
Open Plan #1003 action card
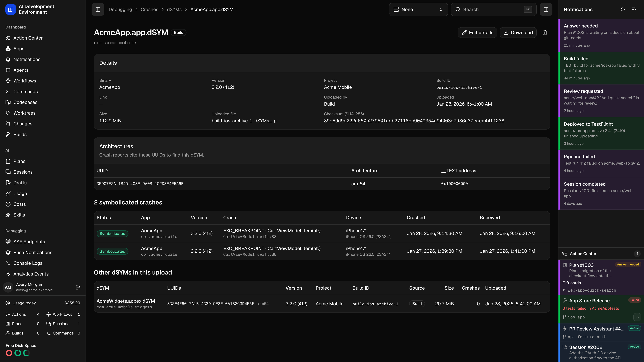[601, 278]
